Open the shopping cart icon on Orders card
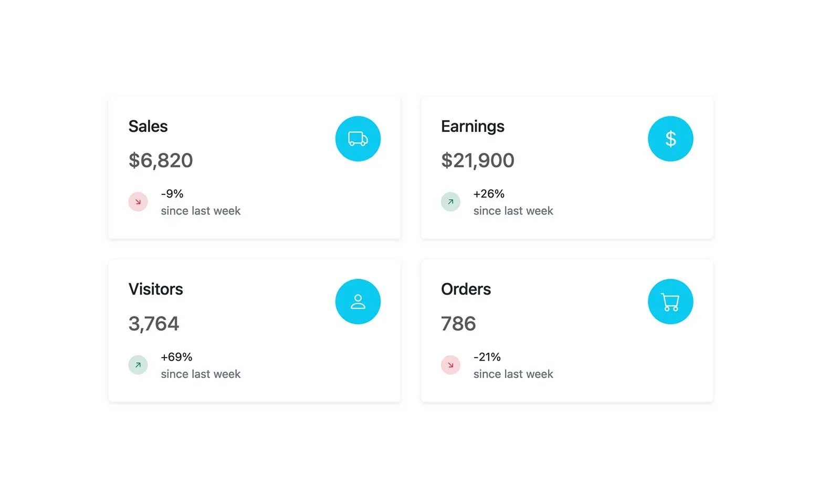This screenshot has width=840, height=504. (x=670, y=302)
